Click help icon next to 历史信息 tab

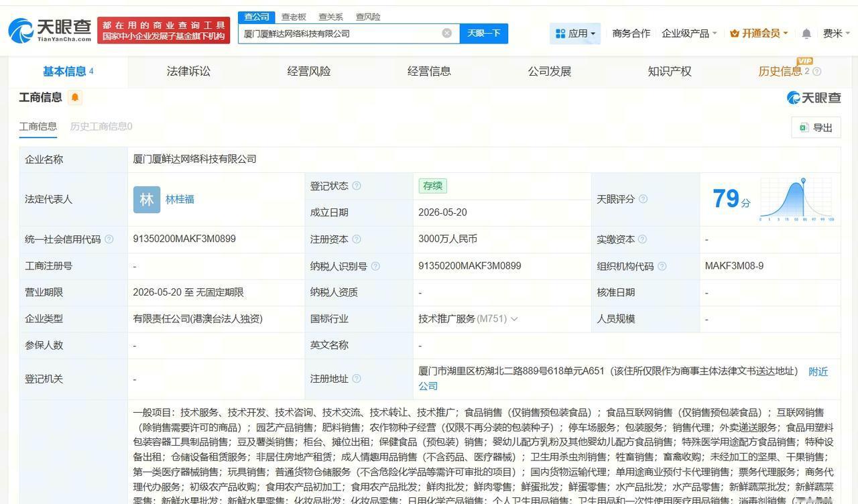(x=816, y=72)
